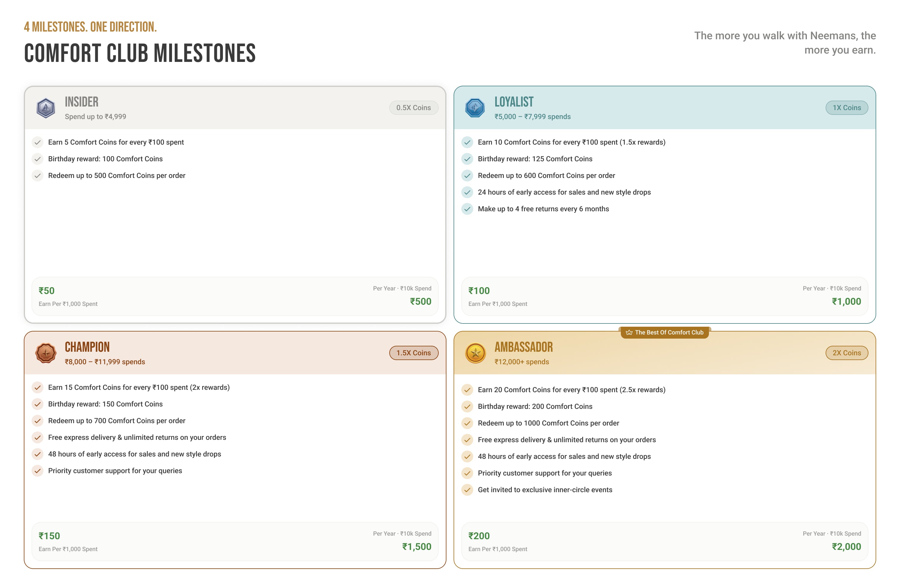Click the '0.5X Coins' pill on Insider
900x588 pixels.
[414, 108]
